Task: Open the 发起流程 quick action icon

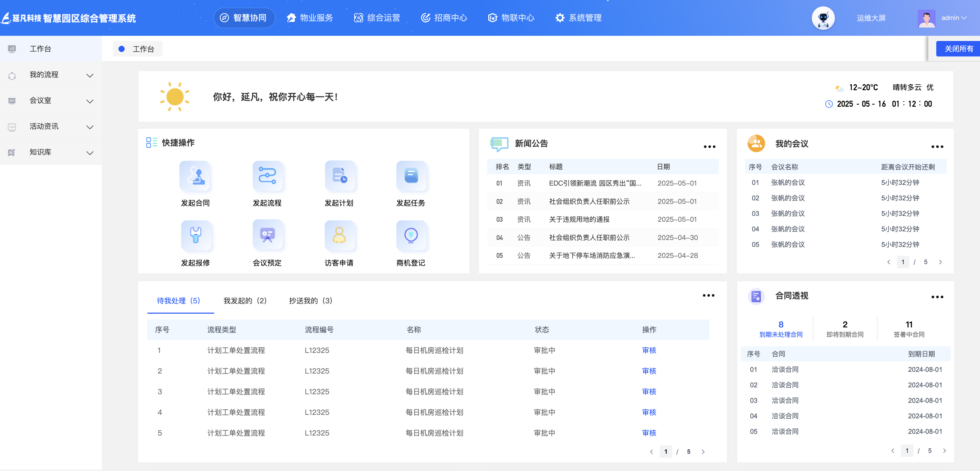Action: (x=267, y=176)
